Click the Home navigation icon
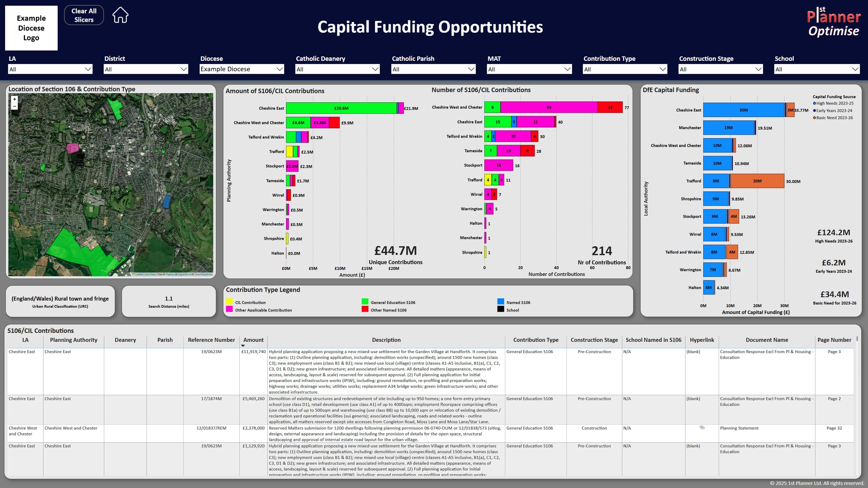 point(120,14)
